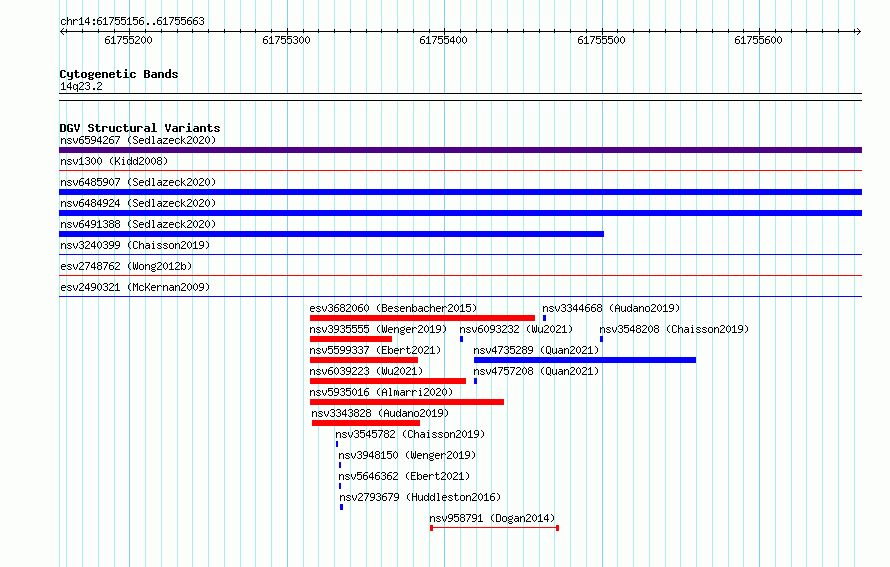Open the nsv3948150 (Wenger2019) label
This screenshot has width=890, height=567.
point(407,455)
